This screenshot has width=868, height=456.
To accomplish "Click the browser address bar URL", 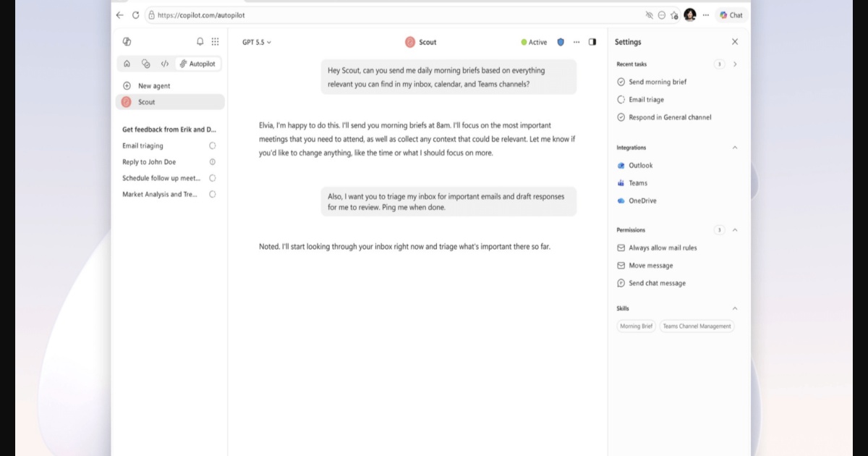I will (201, 14).
